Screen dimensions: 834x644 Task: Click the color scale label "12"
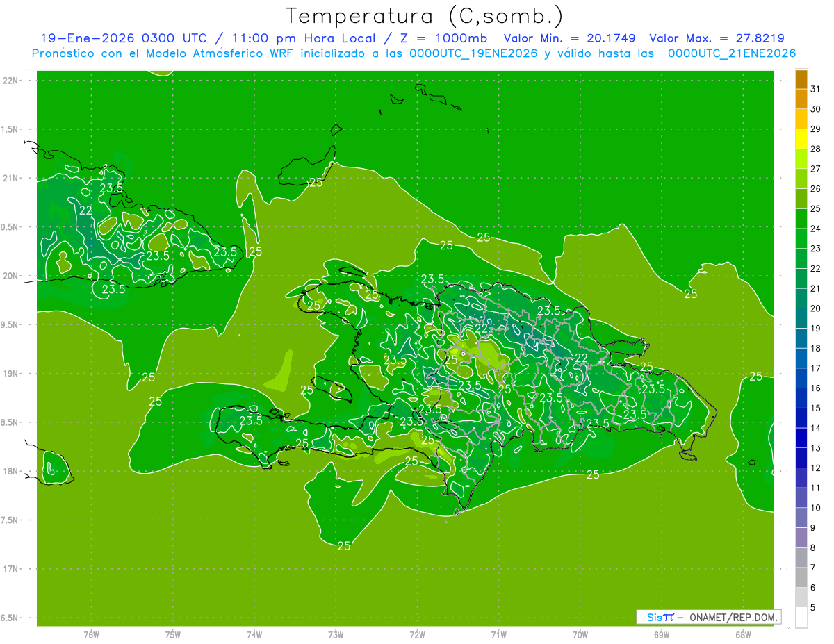816,468
